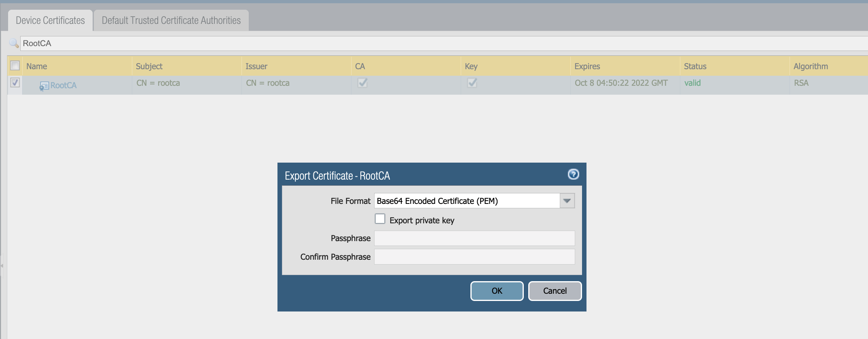Sort by the Name column header
The width and height of the screenshot is (868, 339).
pos(37,66)
